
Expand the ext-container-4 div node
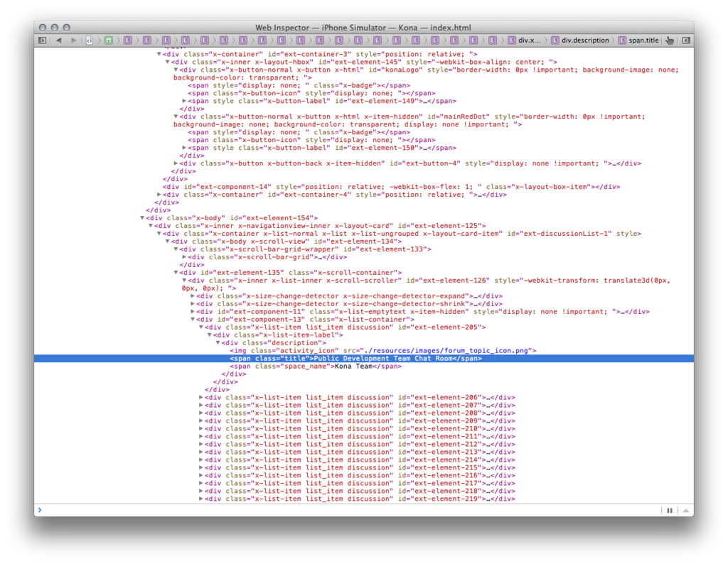(159, 195)
